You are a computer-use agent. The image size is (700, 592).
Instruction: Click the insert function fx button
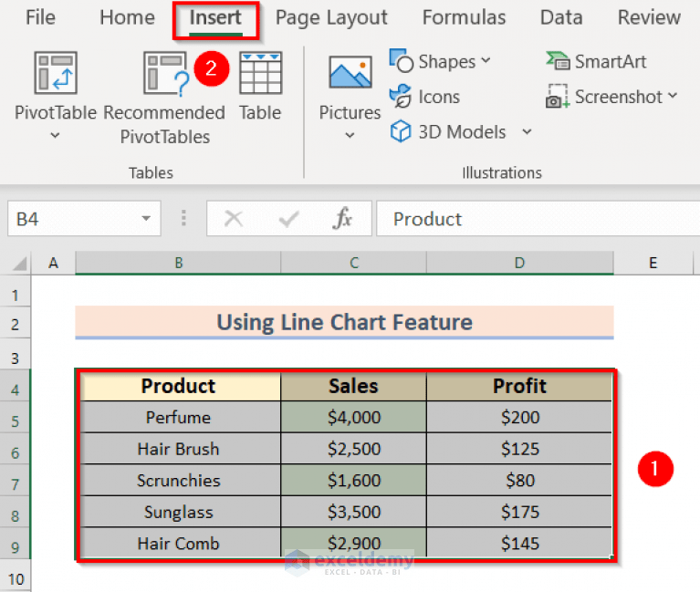[342, 219]
